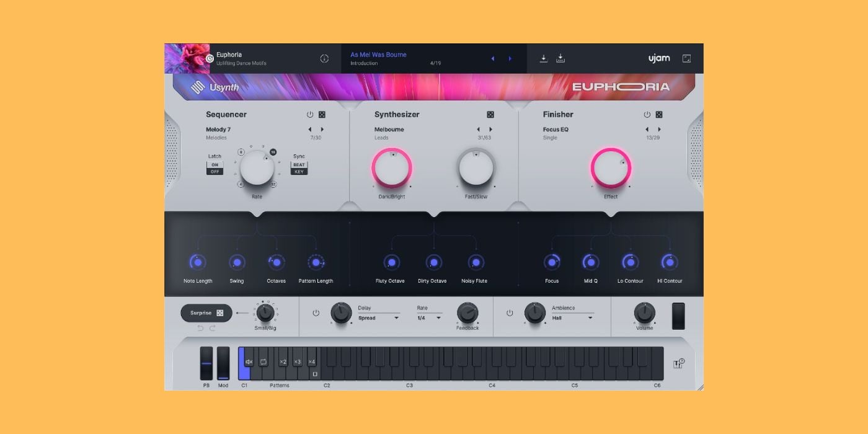
Task: Click the Finisher dice randomize icon
Action: [659, 115]
